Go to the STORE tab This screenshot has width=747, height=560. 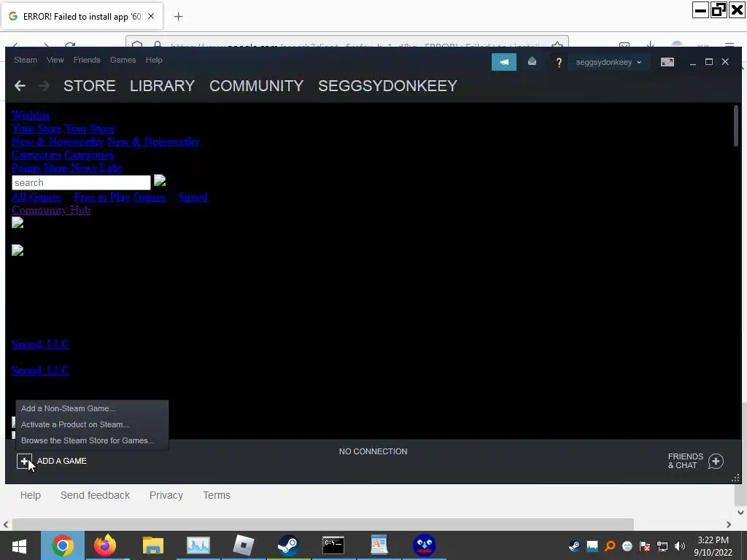pyautogui.click(x=90, y=86)
